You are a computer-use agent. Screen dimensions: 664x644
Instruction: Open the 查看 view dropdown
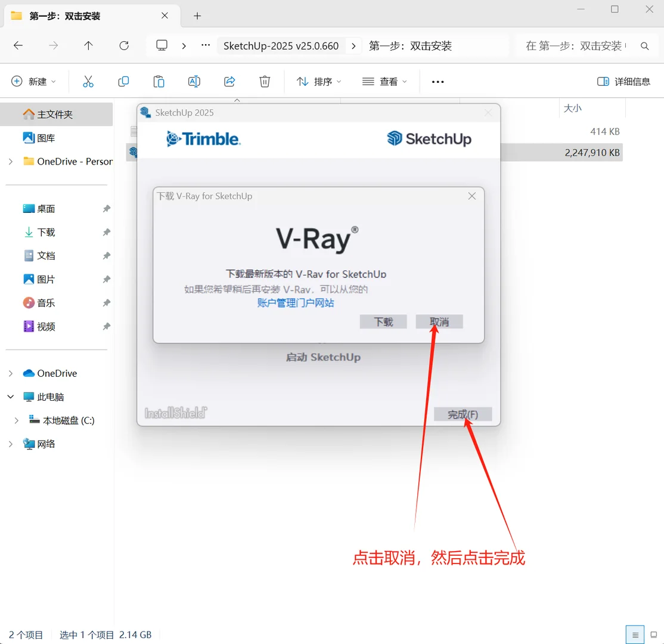click(384, 81)
